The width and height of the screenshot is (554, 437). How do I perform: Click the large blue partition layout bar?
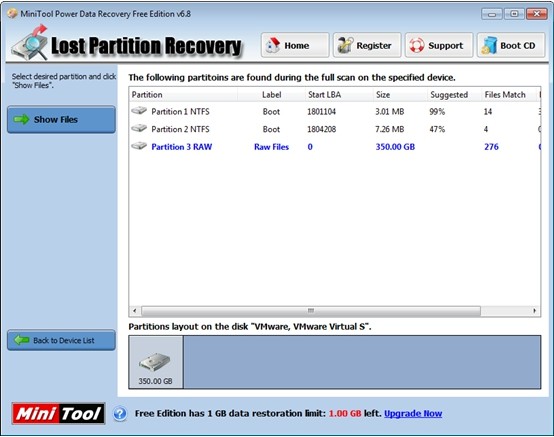tap(362, 362)
